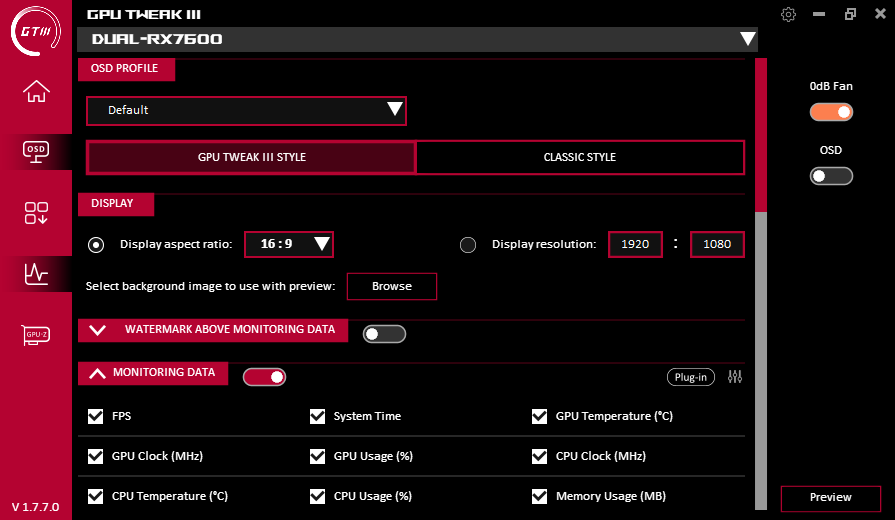Enable watermark above monitoring data toggle
This screenshot has width=895, height=520.
[x=384, y=334]
